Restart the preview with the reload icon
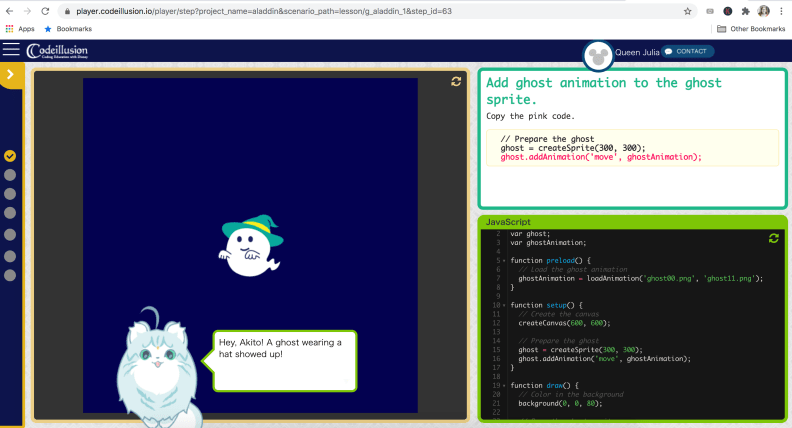Screen dimensions: 792x428 tap(456, 81)
